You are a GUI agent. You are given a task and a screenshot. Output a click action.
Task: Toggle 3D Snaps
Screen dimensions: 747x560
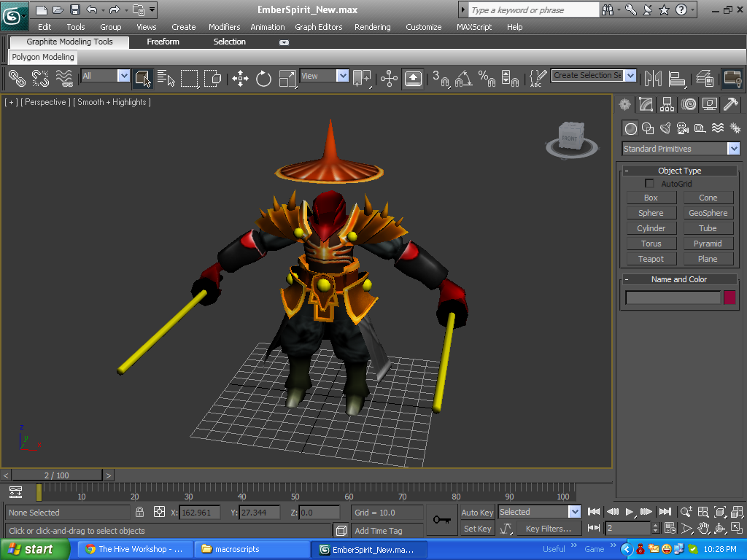(441, 78)
